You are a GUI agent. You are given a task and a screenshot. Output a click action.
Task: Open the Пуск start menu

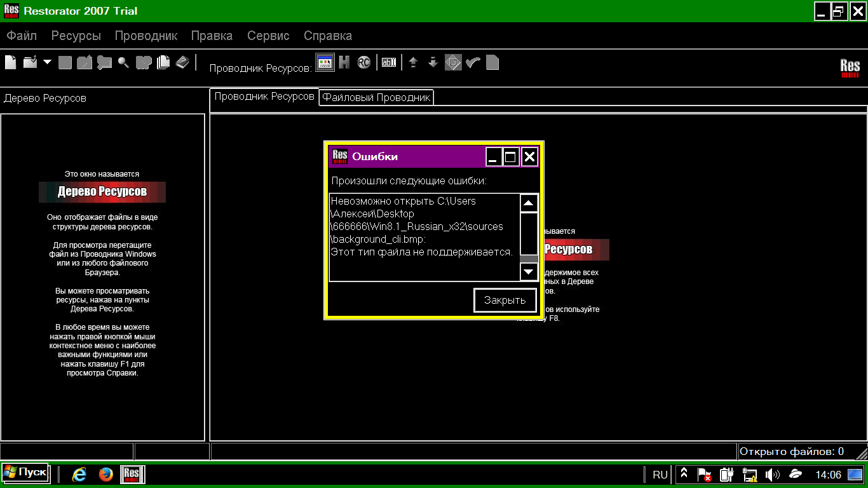pyautogui.click(x=25, y=473)
